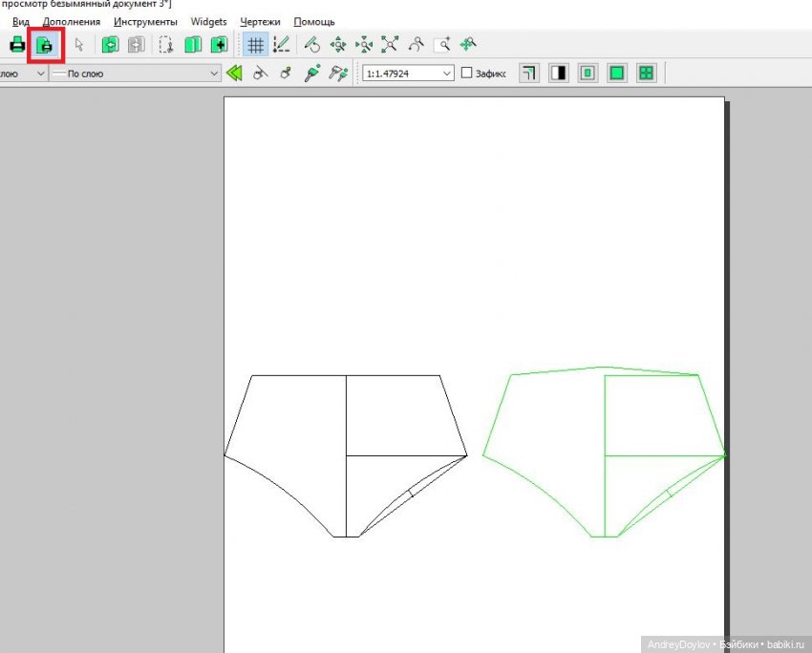Screen dimensions: 812x653
Task: Open the Помощь menu
Action: (313, 21)
